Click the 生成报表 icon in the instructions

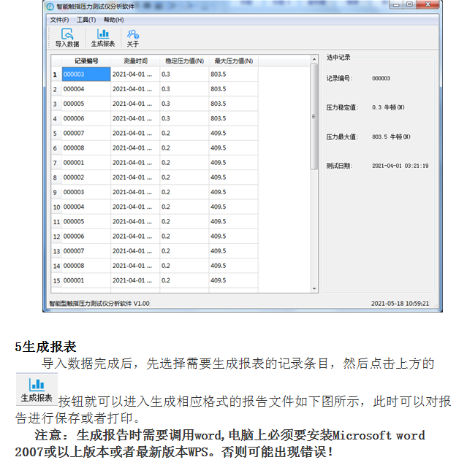point(37,389)
